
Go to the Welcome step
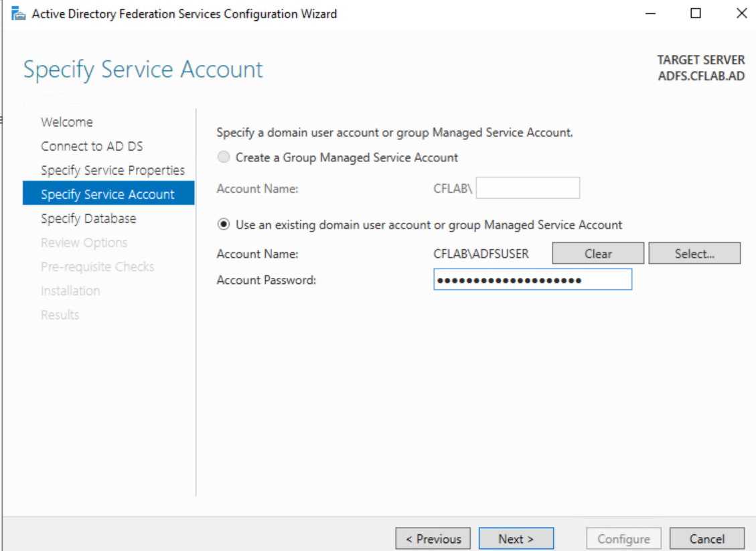[67, 122]
